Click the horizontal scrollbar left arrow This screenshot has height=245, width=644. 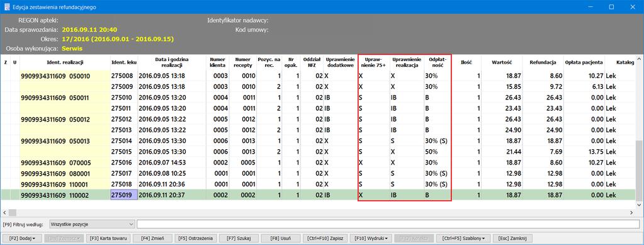(x=4, y=212)
